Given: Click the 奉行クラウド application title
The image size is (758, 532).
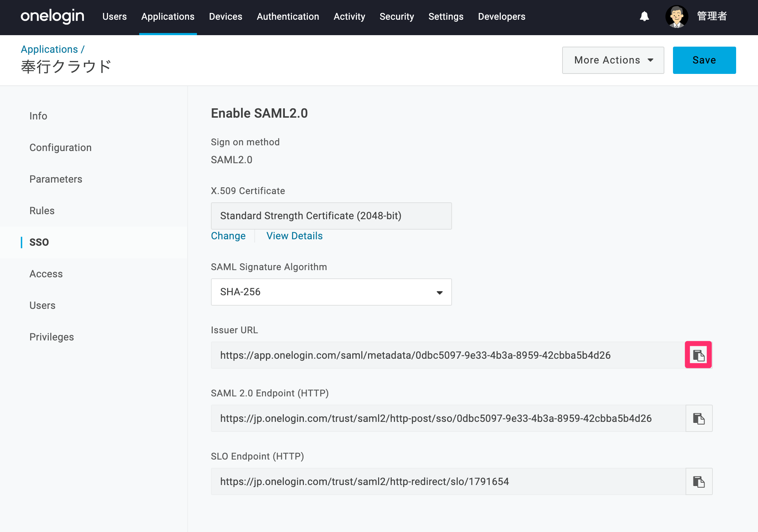Looking at the screenshot, I should coord(66,67).
